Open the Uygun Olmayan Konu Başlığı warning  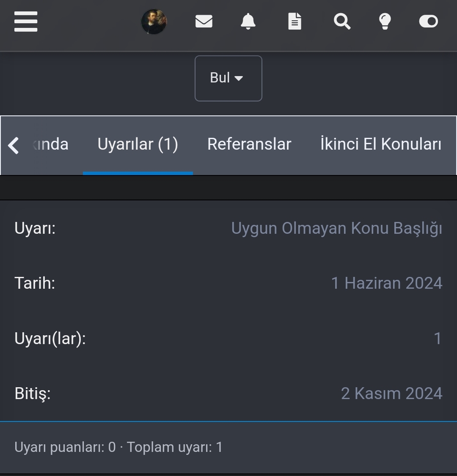point(336,228)
